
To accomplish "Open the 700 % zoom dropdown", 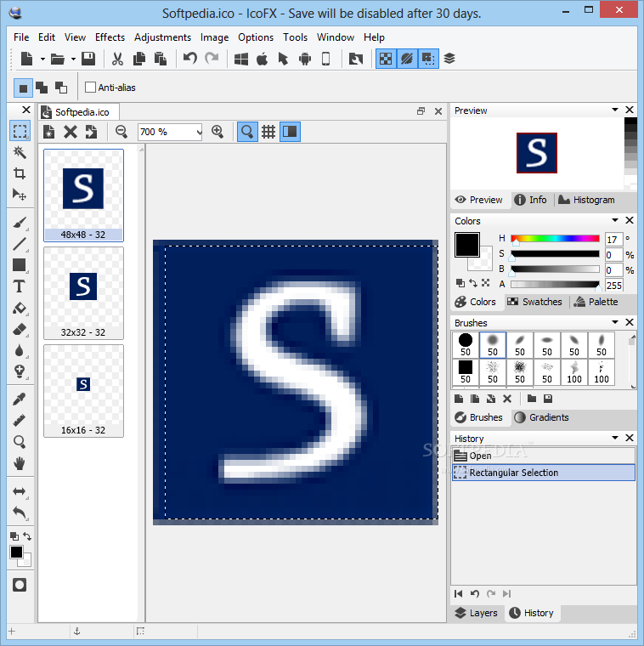I will [x=200, y=132].
